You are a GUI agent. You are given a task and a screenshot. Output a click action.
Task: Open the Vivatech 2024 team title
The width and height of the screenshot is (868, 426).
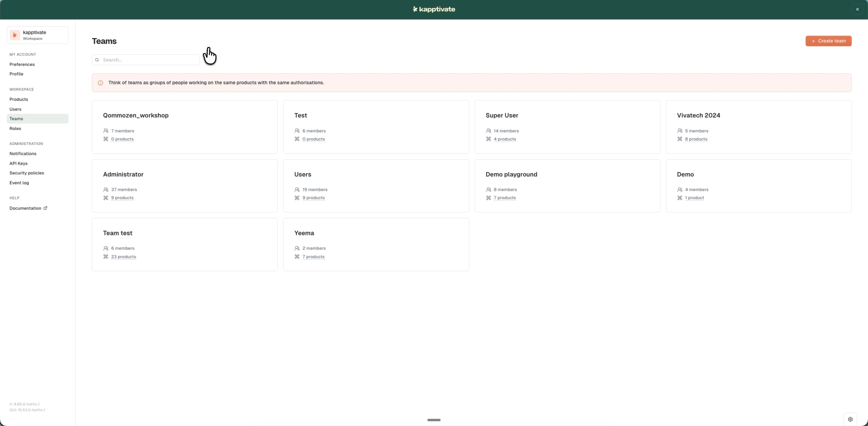pyautogui.click(x=698, y=116)
